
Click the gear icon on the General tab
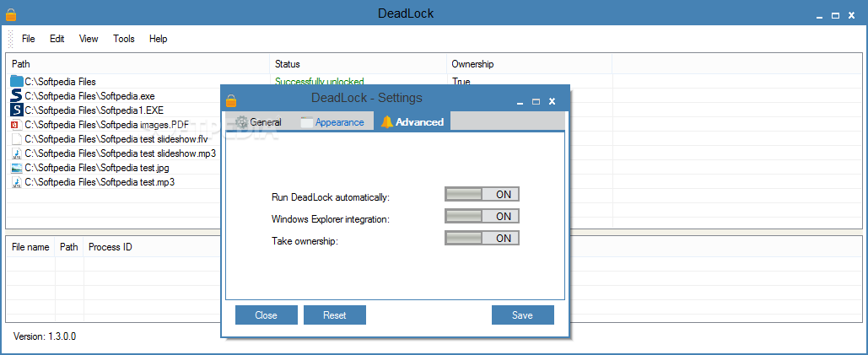click(x=241, y=122)
